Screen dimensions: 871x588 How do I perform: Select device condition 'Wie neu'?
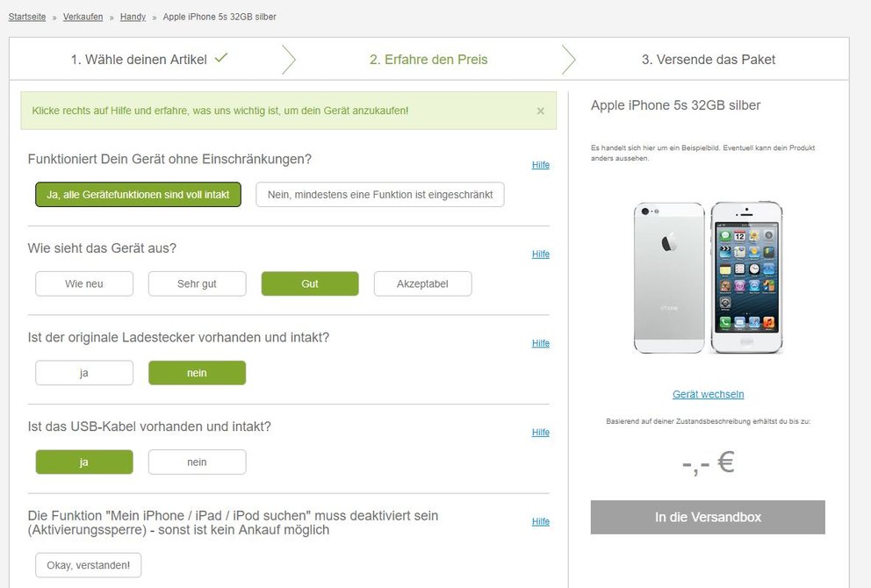[84, 283]
